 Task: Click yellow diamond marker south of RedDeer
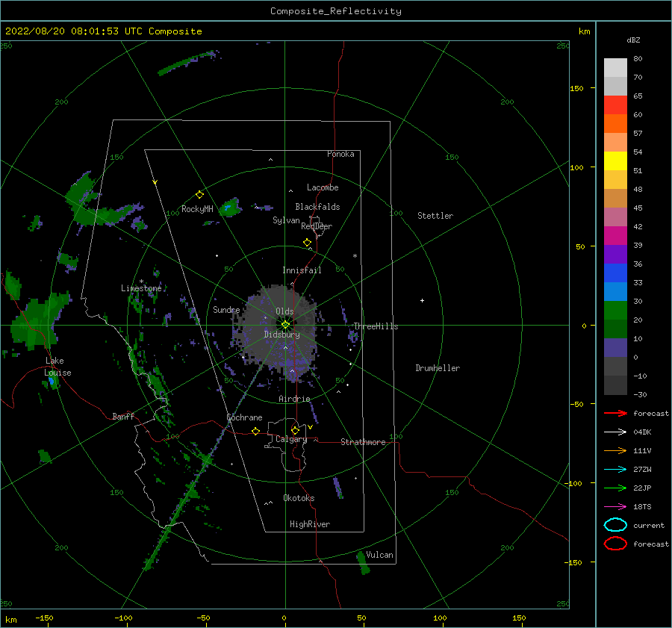pyautogui.click(x=308, y=243)
